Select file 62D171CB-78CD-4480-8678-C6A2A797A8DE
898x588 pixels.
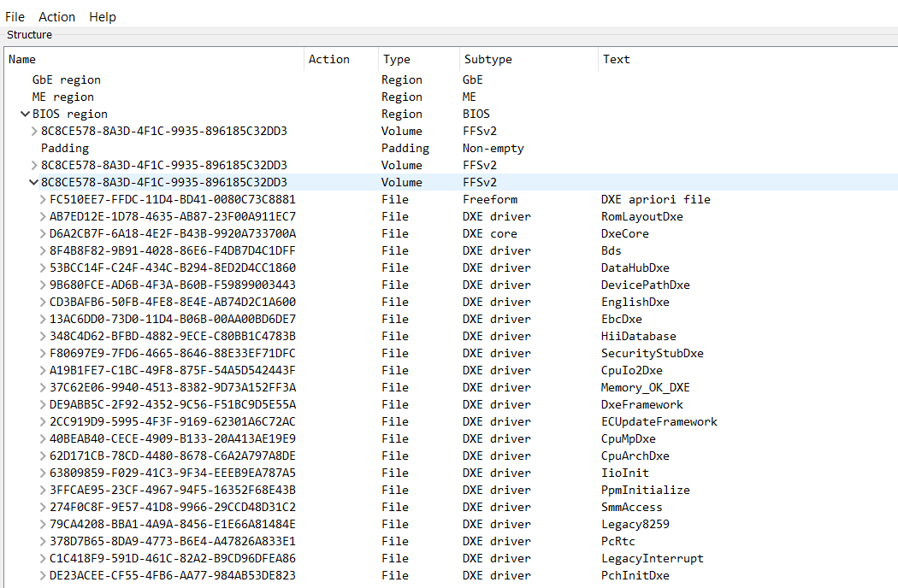[173, 456]
